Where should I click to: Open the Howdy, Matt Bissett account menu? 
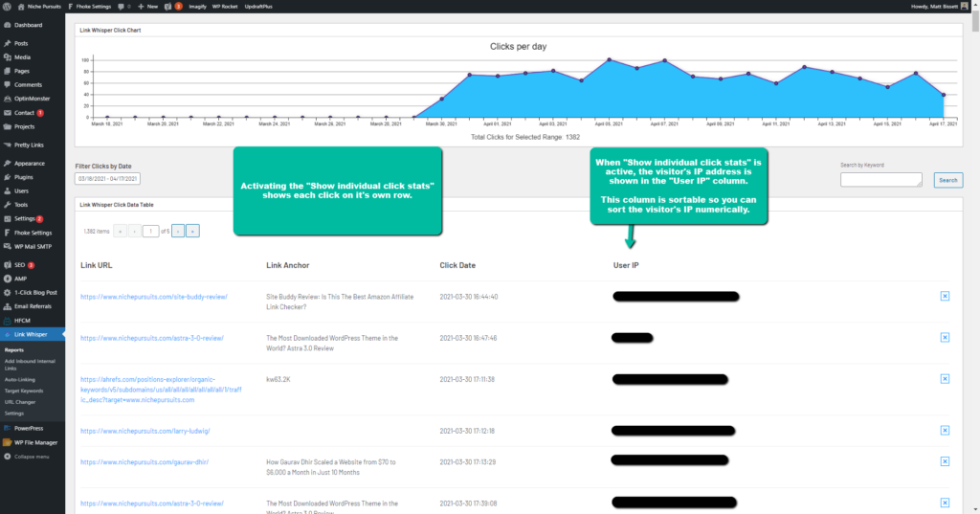point(940,7)
